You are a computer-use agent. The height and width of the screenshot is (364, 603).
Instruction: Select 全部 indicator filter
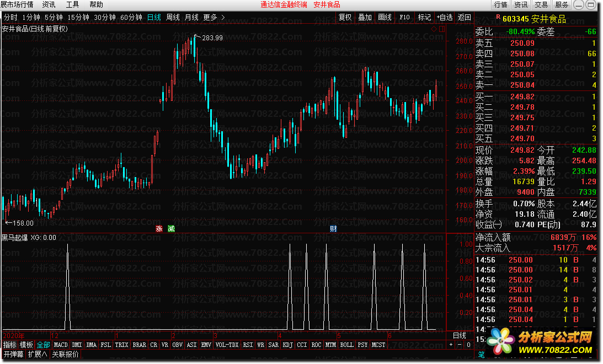pos(44,345)
